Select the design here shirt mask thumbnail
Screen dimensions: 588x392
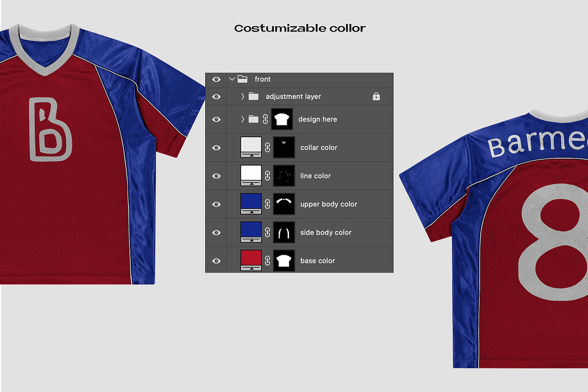pos(282,119)
